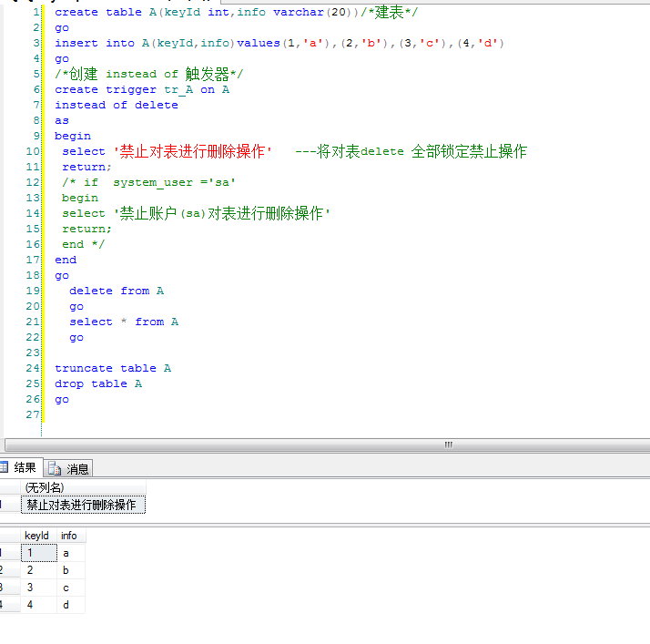
Task: Place cursor on line 1 create table statement
Action: point(237,12)
